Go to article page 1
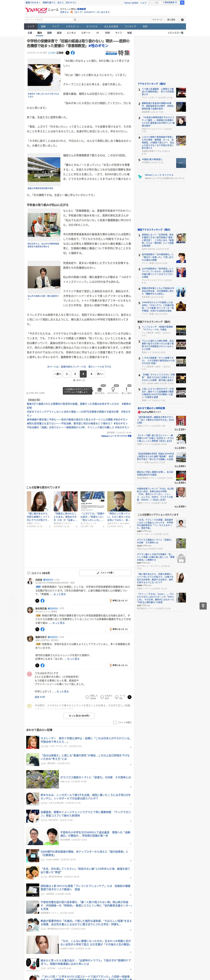 point(67,374)
